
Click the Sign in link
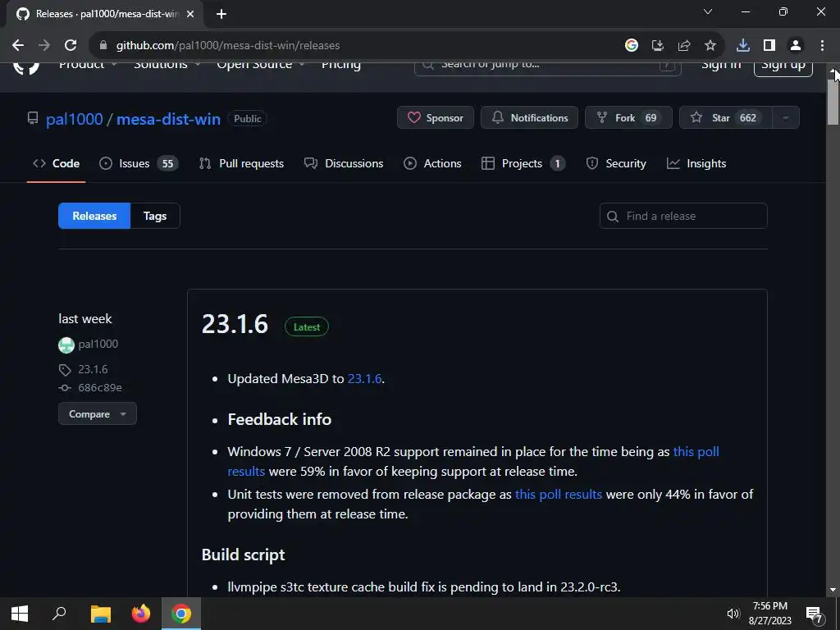click(x=721, y=66)
